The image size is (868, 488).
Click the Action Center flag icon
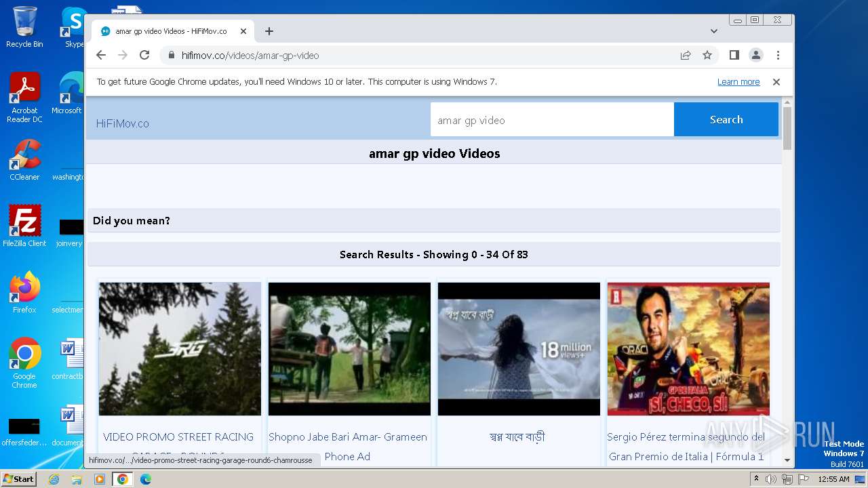pyautogui.click(x=803, y=479)
